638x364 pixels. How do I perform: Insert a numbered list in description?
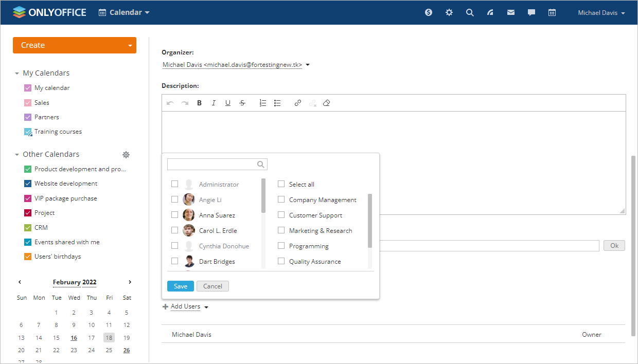tap(263, 103)
